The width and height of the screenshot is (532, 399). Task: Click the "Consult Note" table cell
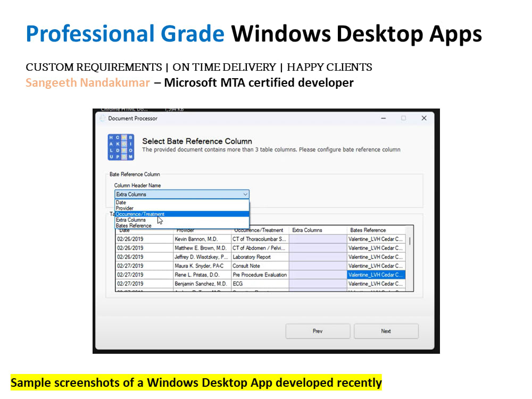(x=245, y=265)
